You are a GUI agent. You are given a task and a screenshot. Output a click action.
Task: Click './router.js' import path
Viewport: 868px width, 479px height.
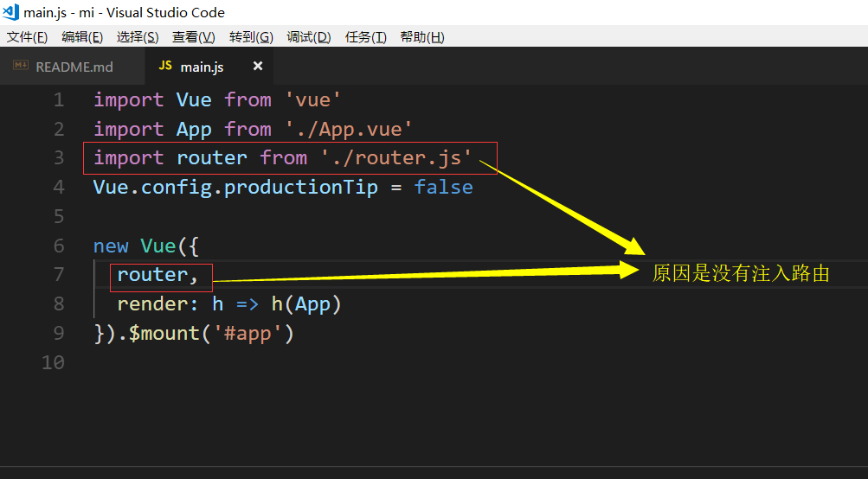[395, 158]
